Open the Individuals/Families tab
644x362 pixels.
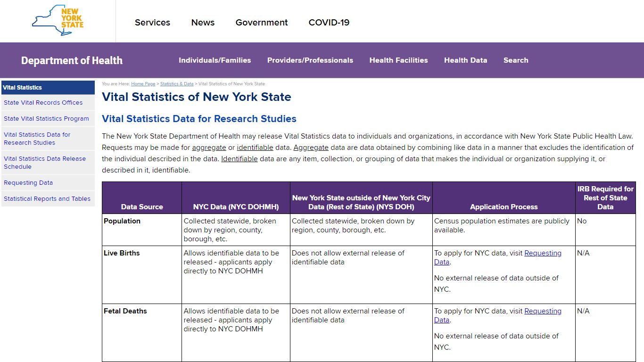pyautogui.click(x=215, y=60)
